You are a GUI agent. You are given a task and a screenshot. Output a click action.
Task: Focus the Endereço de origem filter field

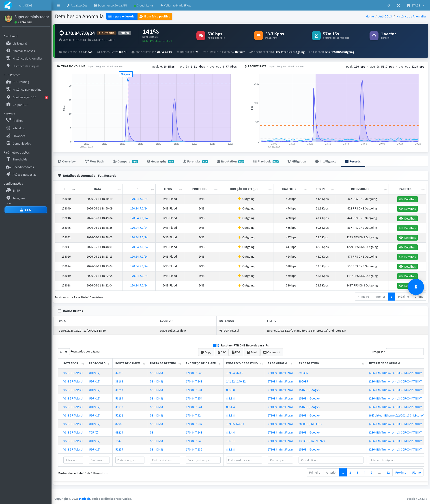tap(203, 460)
